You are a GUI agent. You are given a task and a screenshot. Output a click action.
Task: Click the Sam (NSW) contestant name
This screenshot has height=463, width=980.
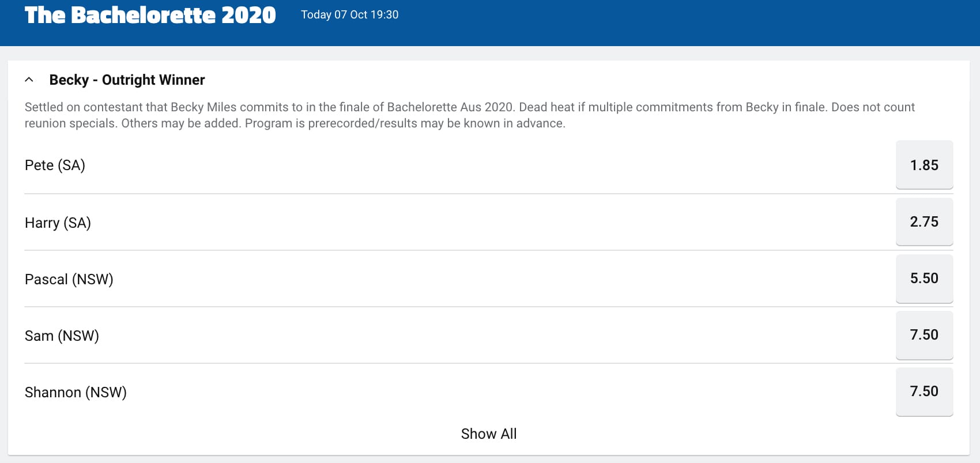pyautogui.click(x=62, y=336)
